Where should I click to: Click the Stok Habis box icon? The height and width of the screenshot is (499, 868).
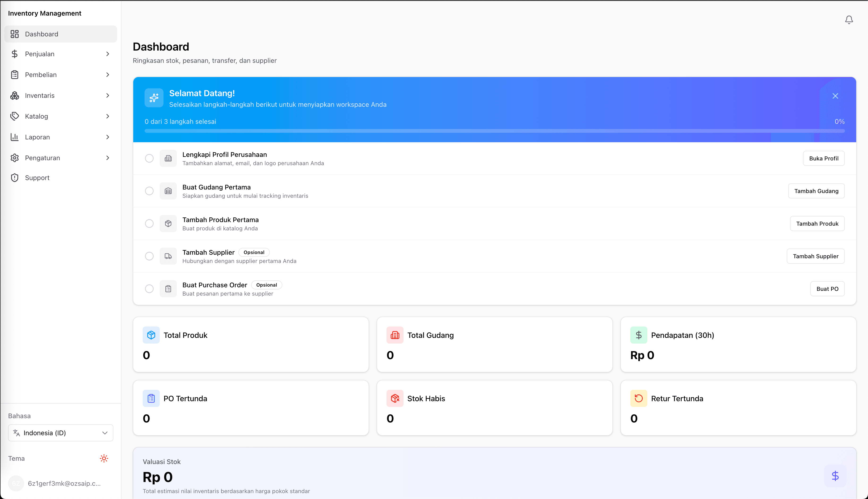[x=395, y=398]
